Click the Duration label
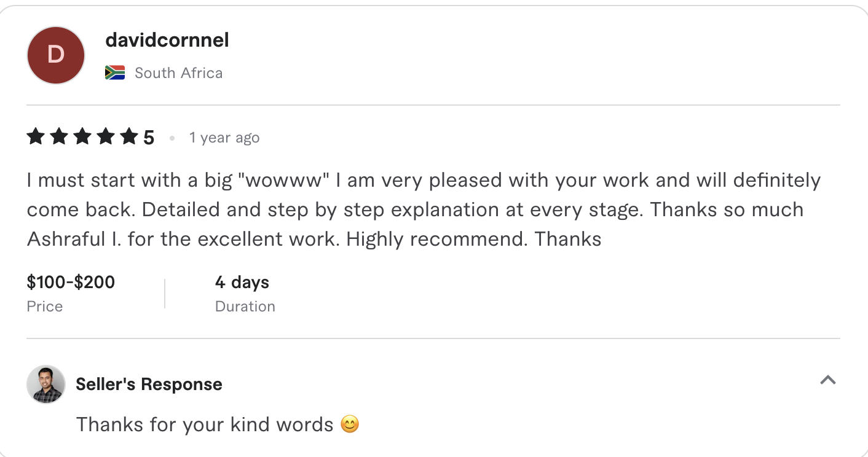868x457 pixels. 245,306
